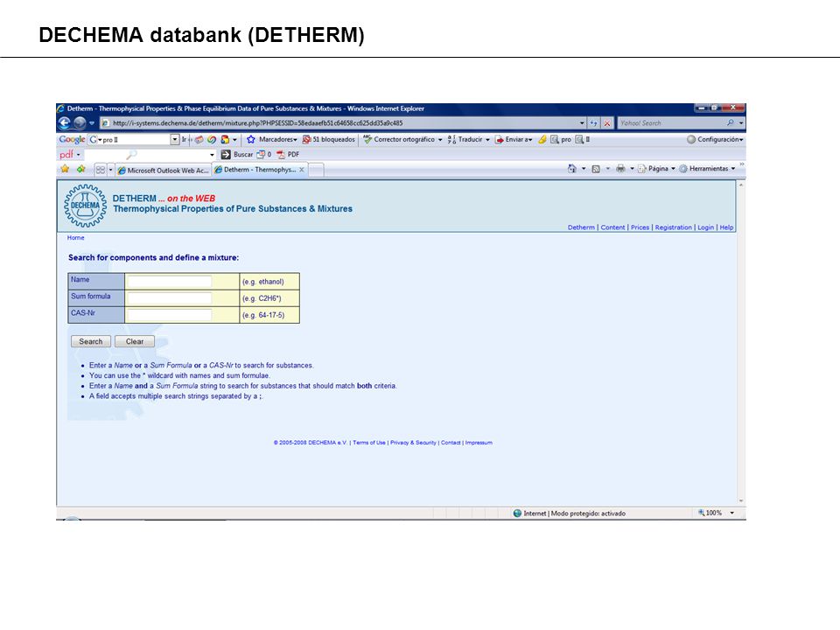Click the Favorites Center star icon

click(65, 169)
